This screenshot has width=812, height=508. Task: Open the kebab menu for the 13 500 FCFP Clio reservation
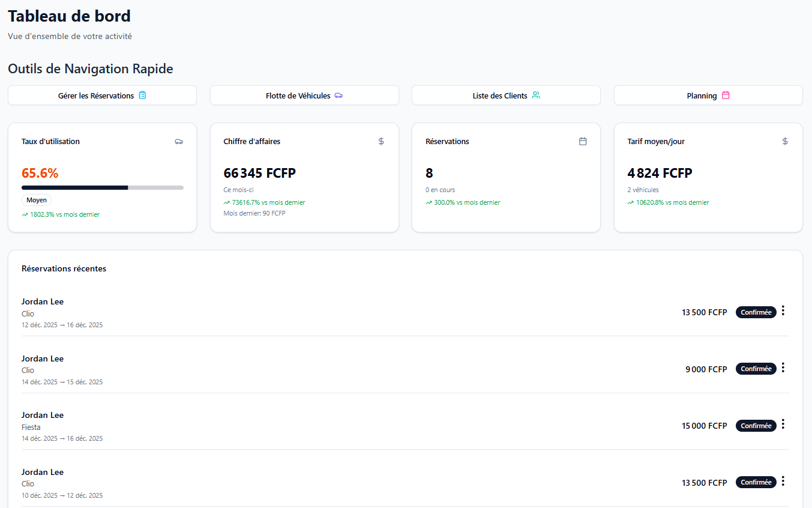(x=783, y=311)
